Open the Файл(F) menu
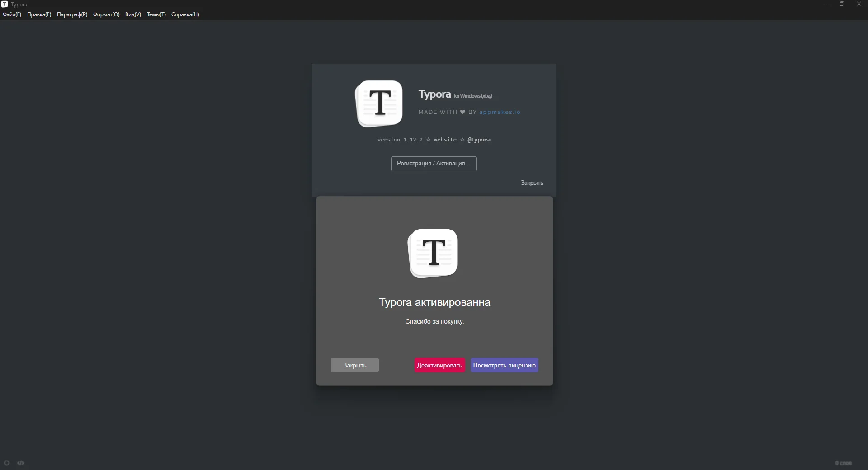 (x=12, y=14)
